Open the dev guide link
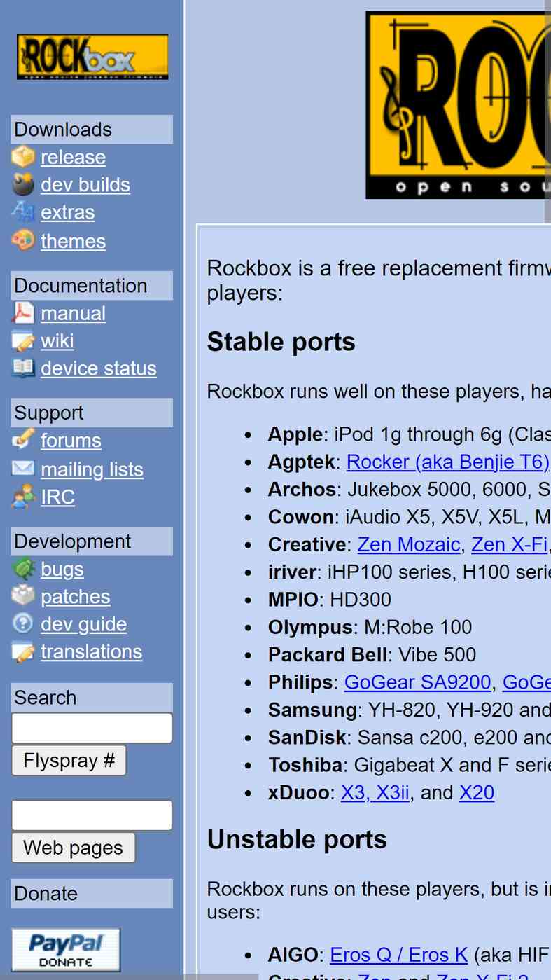 [x=84, y=623]
